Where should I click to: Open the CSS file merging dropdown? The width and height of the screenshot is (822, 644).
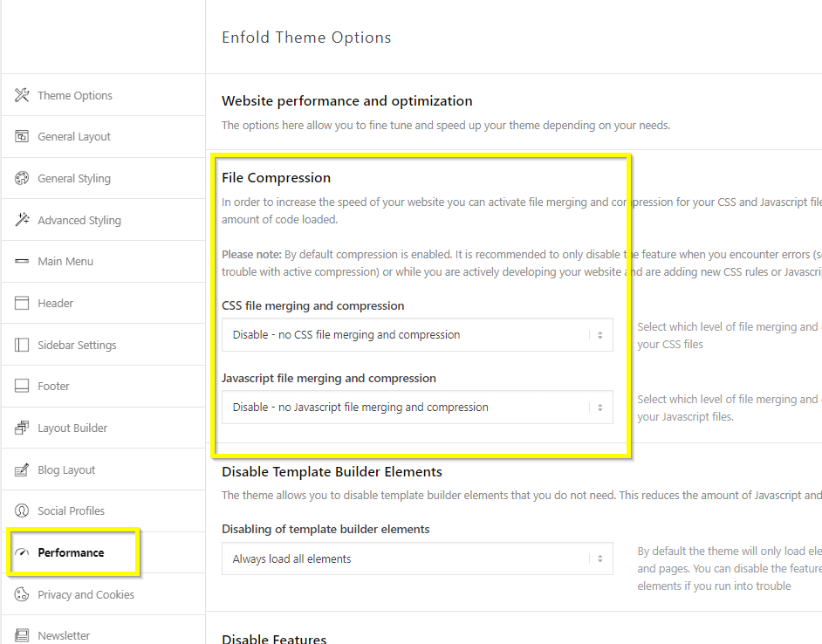tap(417, 334)
